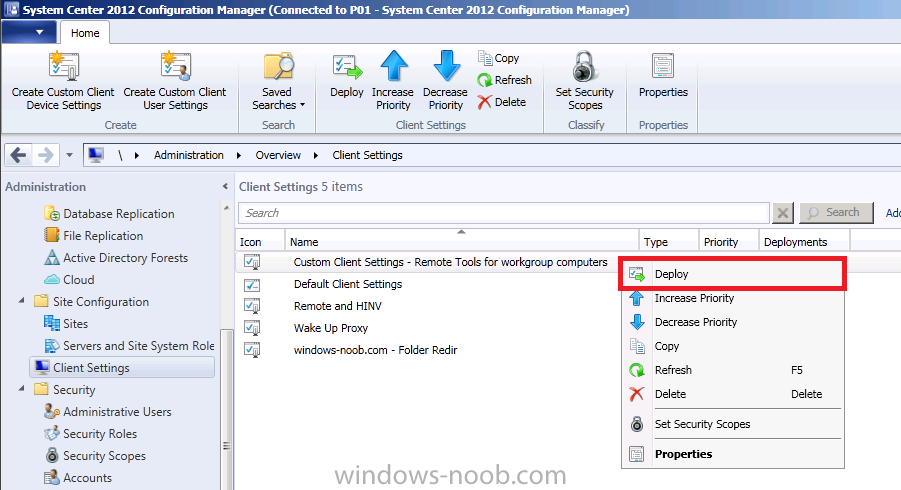Screen dimensions: 901x490
Task: Sort by Name column header
Action: click(462, 242)
